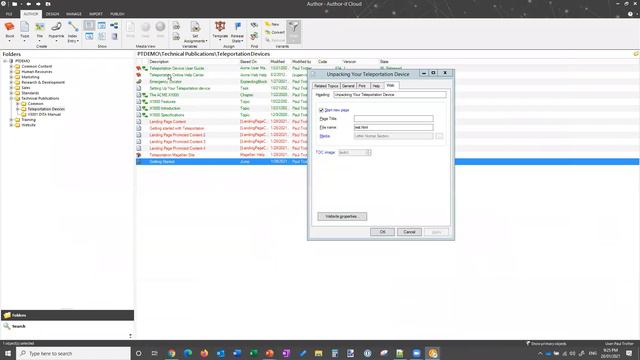
Task: Click the top binoculars Find icon
Action: pyautogui.click(x=254, y=25)
